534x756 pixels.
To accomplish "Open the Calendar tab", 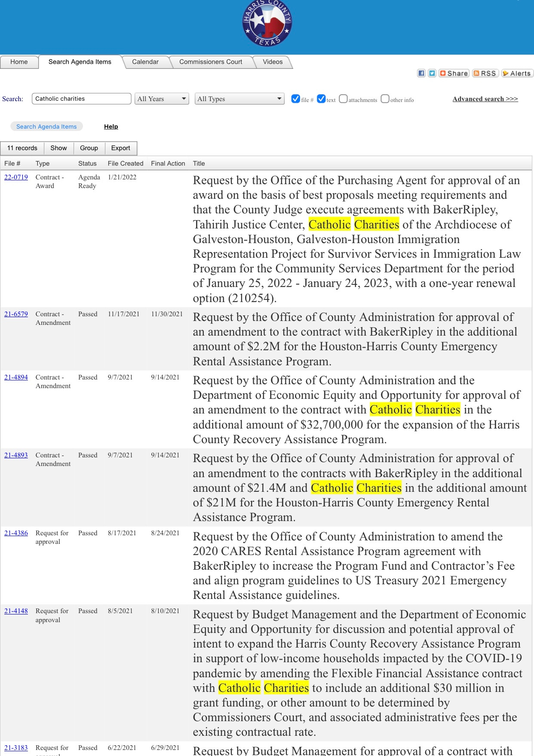I will tap(145, 62).
